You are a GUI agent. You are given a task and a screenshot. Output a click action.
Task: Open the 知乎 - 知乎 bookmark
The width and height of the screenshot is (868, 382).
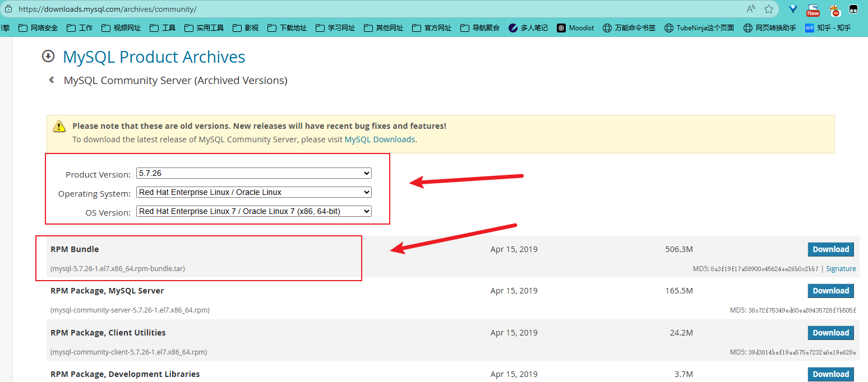click(828, 27)
